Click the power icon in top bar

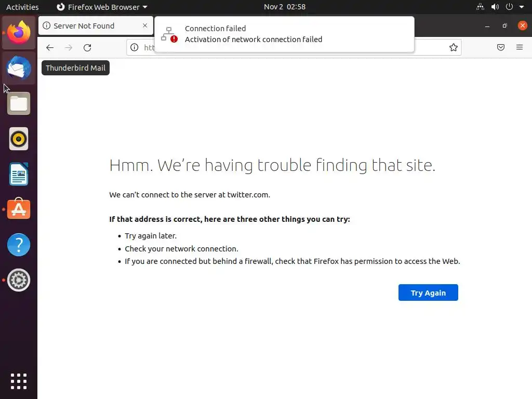click(x=509, y=7)
